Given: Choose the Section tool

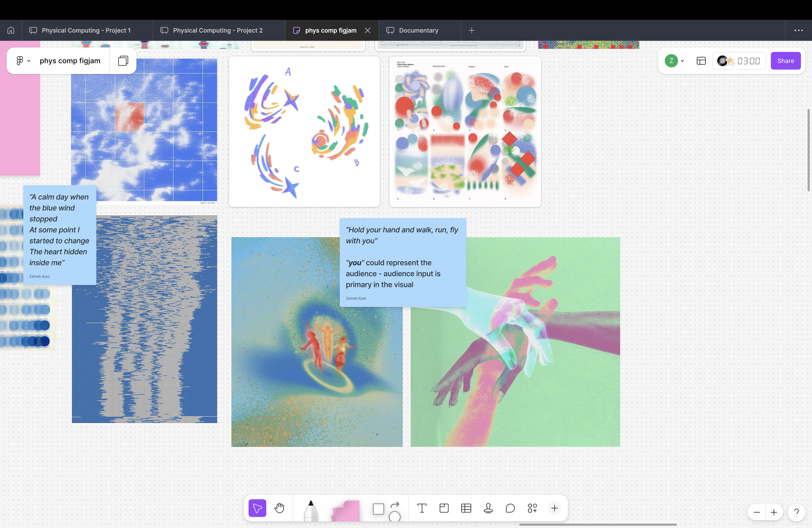Looking at the screenshot, I should pyautogui.click(x=444, y=508).
